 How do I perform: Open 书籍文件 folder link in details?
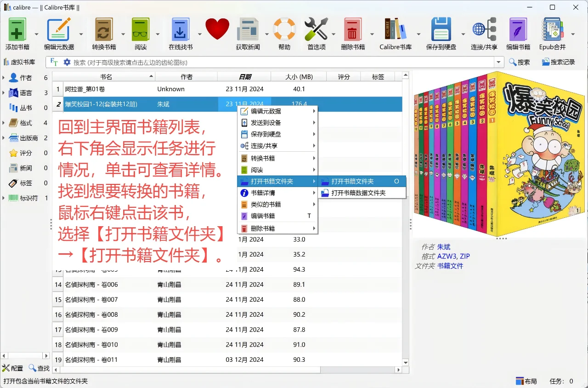click(450, 266)
